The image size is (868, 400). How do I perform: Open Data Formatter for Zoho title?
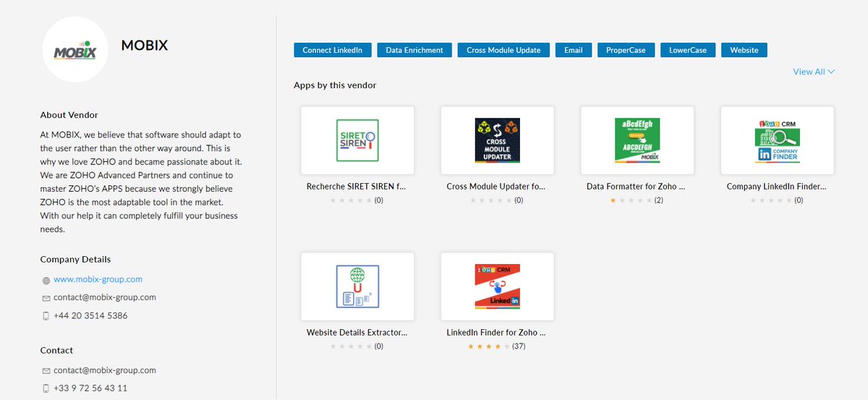point(637,187)
